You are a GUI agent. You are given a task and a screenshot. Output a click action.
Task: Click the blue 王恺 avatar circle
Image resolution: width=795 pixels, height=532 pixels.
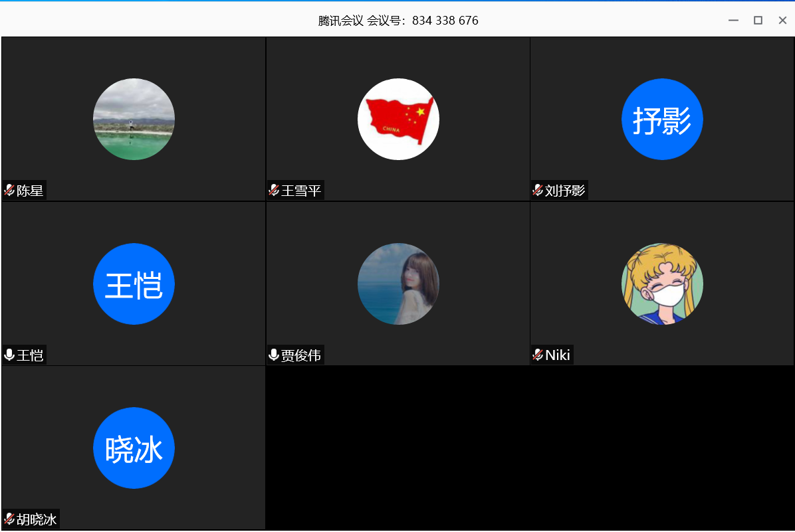click(134, 284)
